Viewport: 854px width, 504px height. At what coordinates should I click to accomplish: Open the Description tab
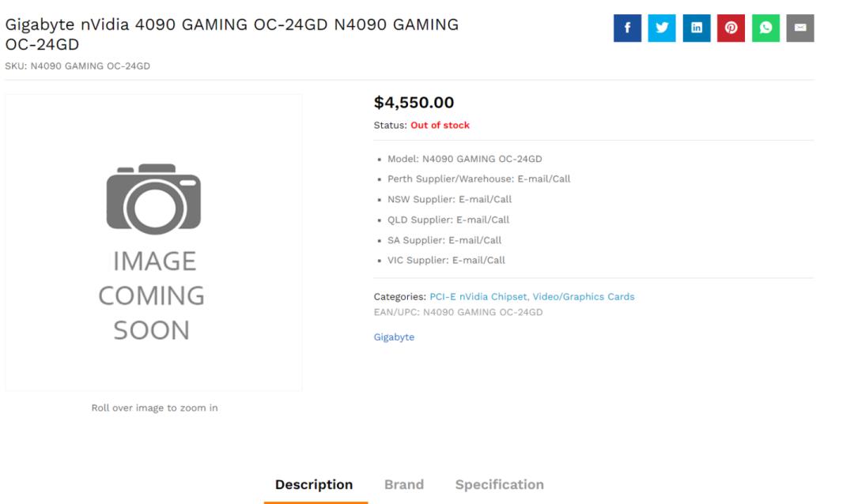click(x=314, y=484)
